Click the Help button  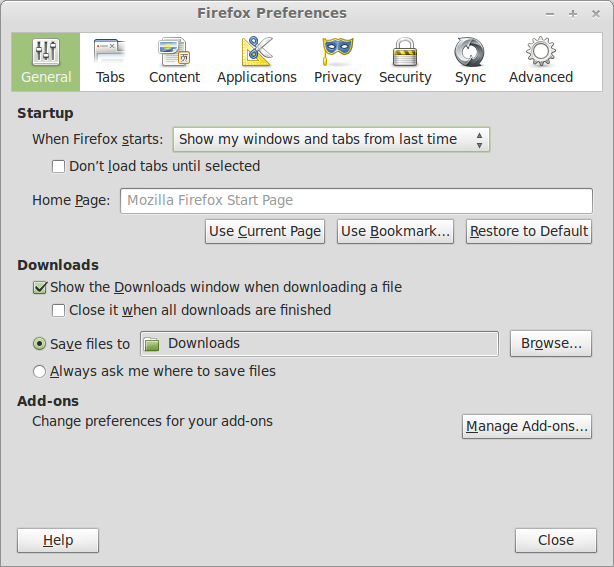tap(58, 540)
